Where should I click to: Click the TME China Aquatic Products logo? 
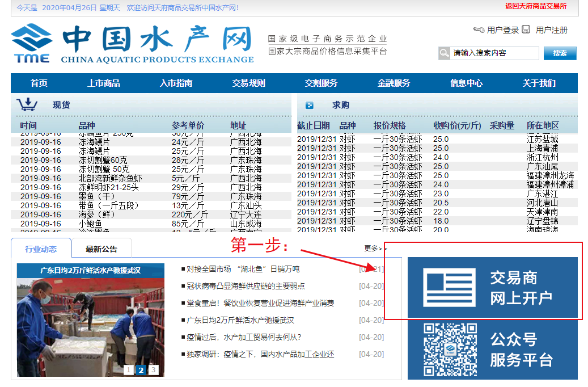(132, 44)
